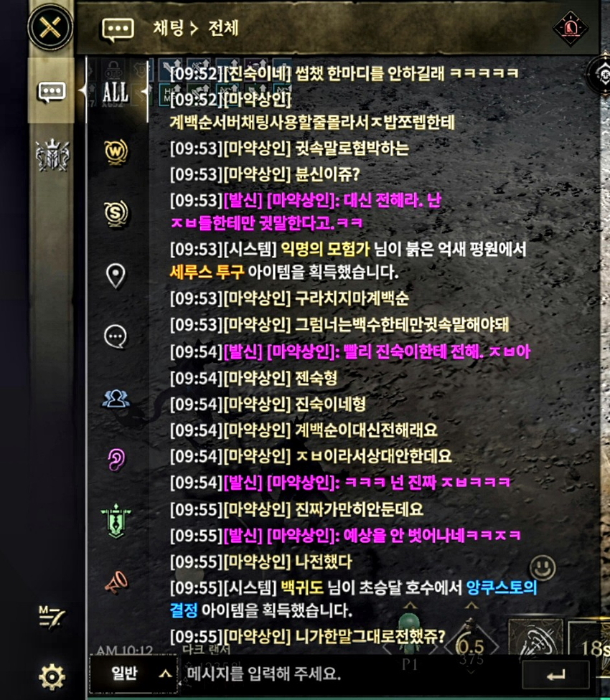Open the green guild banner chat channel
610x700 pixels.
pyautogui.click(x=116, y=521)
